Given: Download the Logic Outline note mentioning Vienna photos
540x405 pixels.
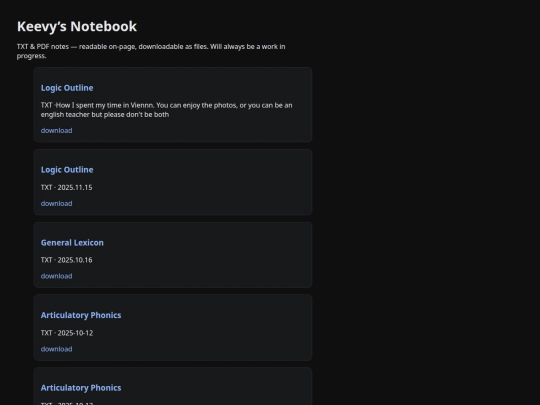Looking at the screenshot, I should pos(56,131).
